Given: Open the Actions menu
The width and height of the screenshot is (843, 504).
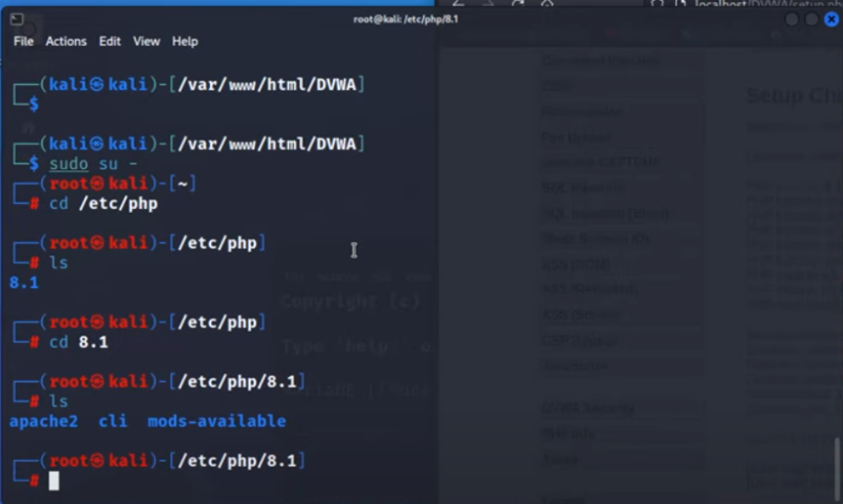Looking at the screenshot, I should click(65, 41).
